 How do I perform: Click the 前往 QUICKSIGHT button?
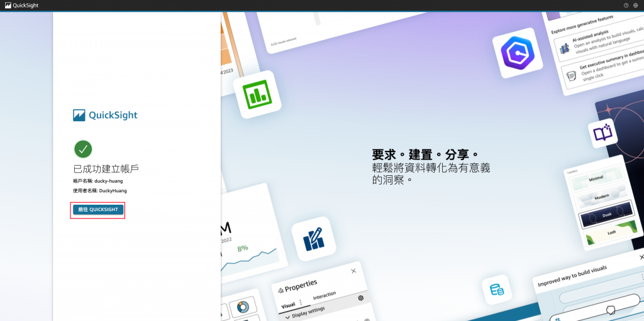tap(97, 209)
